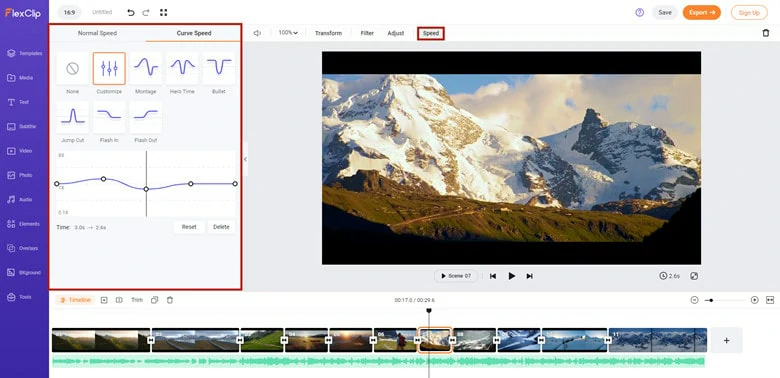Collapse the speed panel with side arrow

tap(245, 159)
